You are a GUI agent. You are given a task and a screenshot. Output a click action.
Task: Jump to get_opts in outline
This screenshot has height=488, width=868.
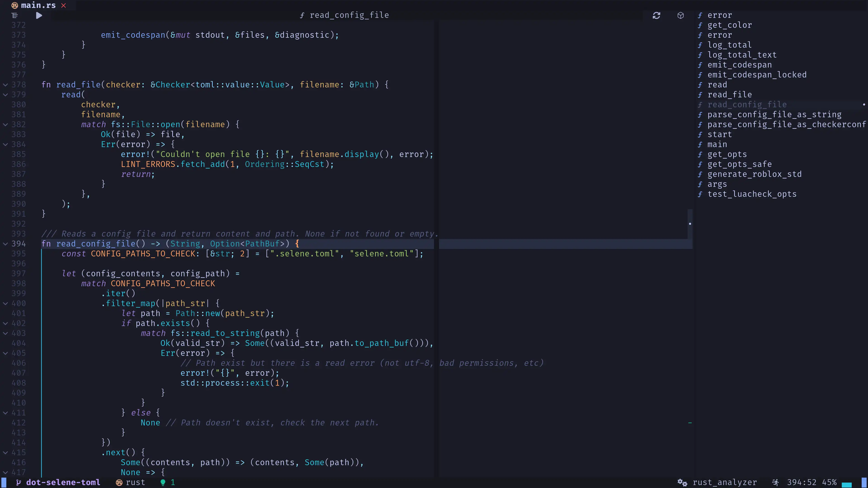pos(727,154)
